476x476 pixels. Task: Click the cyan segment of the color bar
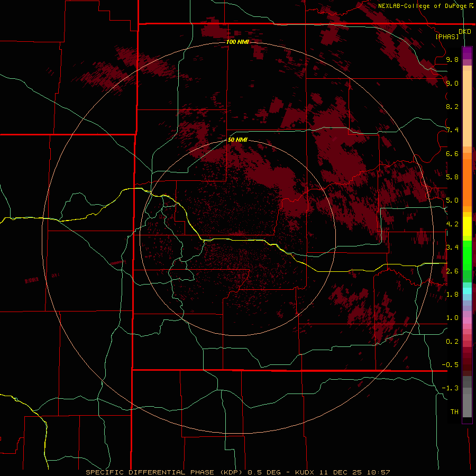click(x=467, y=290)
